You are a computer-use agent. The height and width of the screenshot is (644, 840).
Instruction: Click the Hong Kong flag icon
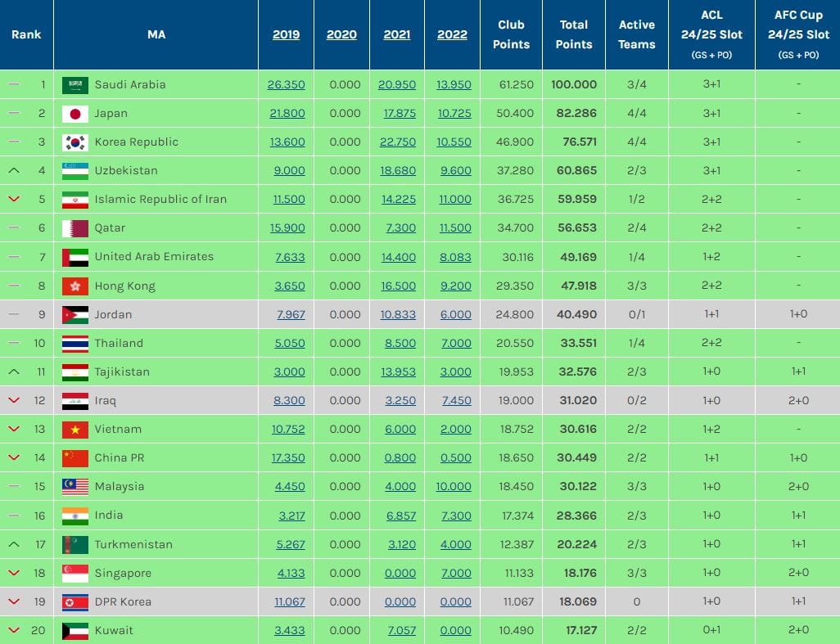[x=75, y=286]
